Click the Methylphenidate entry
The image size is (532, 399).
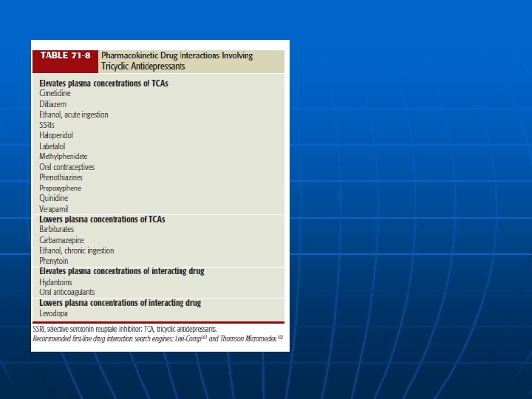pos(63,157)
